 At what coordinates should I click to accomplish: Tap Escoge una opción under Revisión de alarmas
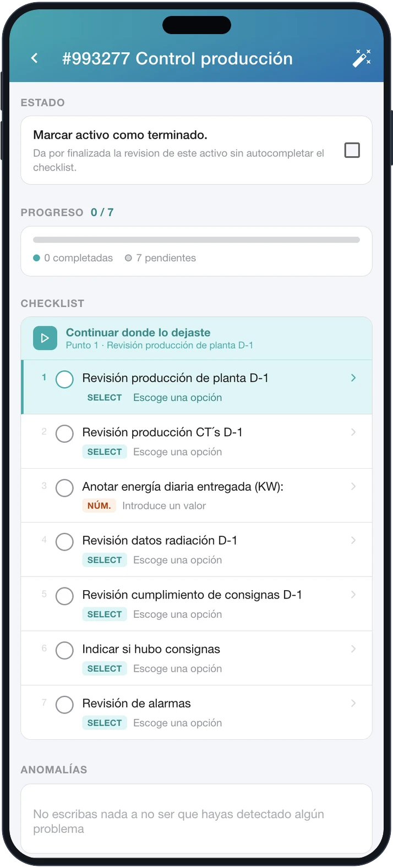(177, 723)
